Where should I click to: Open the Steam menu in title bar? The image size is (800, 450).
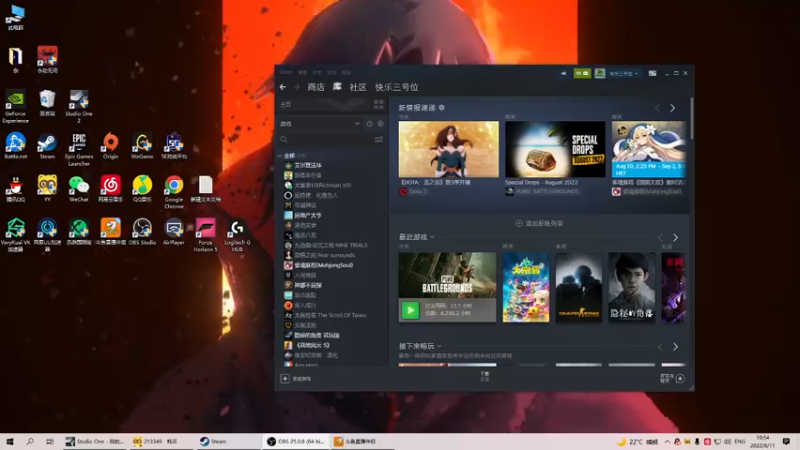coord(286,72)
